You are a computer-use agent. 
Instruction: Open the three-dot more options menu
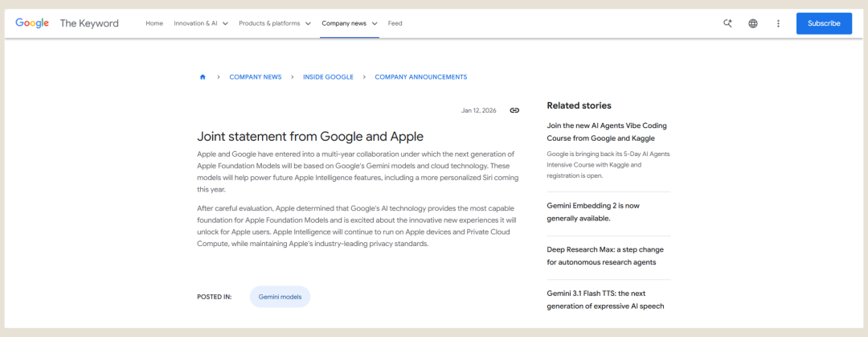(778, 23)
